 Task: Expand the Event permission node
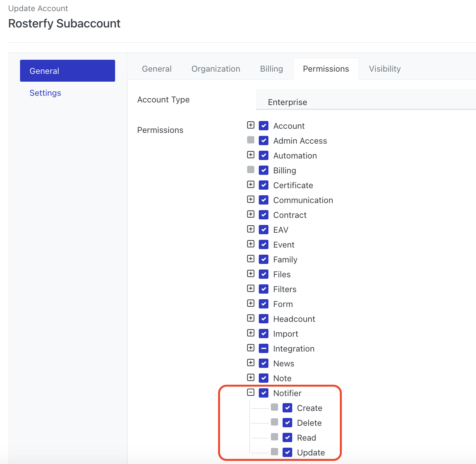[251, 244]
